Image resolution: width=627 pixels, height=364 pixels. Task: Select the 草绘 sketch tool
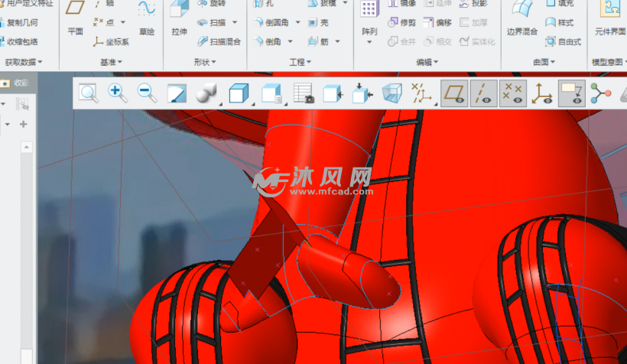tap(147, 18)
